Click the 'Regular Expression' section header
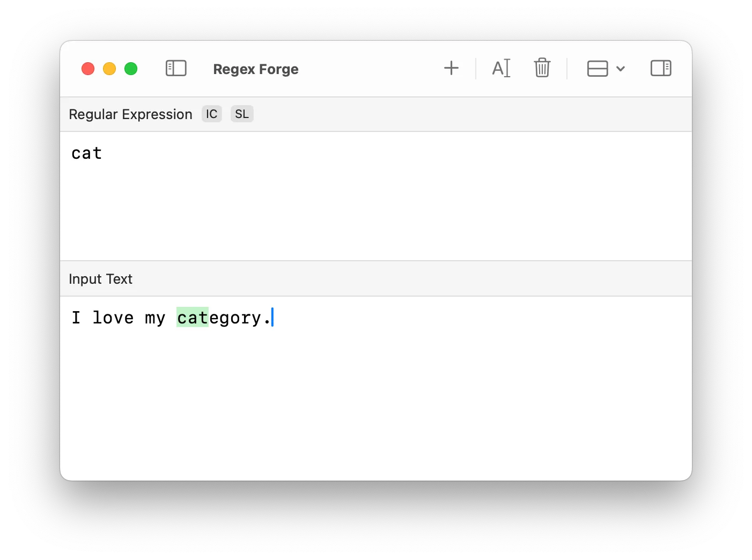Screen dimensions: 752x560 (130, 114)
